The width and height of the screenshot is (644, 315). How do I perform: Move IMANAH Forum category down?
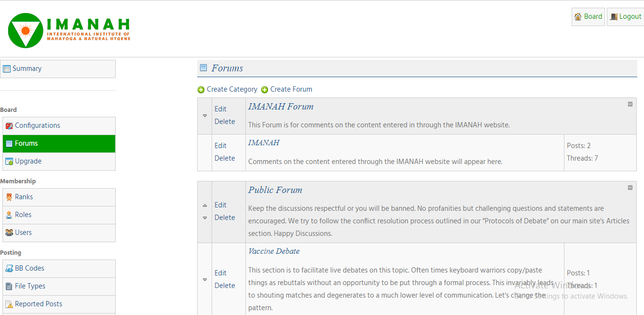pos(205,115)
